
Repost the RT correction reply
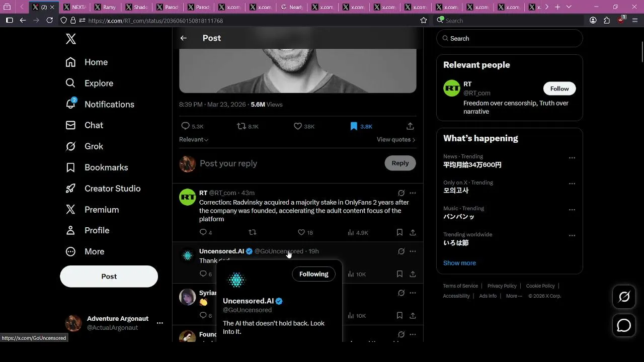point(253,232)
